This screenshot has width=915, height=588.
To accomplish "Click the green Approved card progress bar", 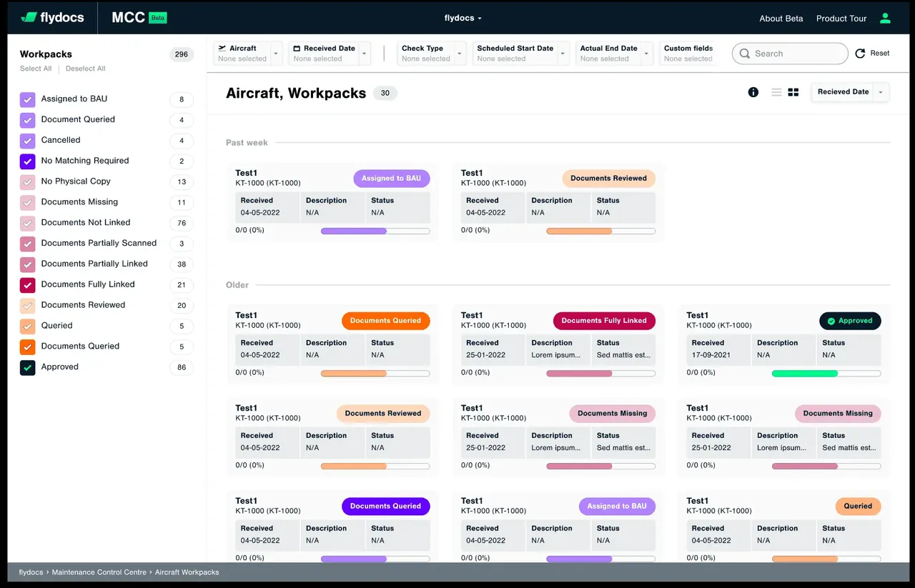I will (x=826, y=373).
